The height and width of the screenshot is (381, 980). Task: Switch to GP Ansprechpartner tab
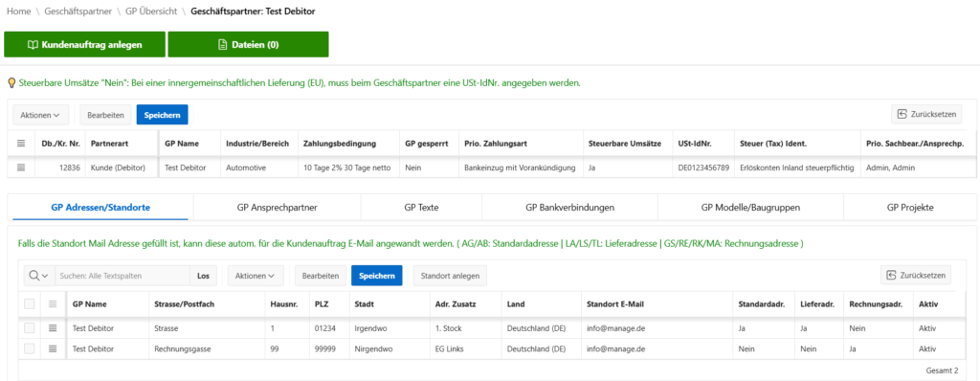point(278,207)
